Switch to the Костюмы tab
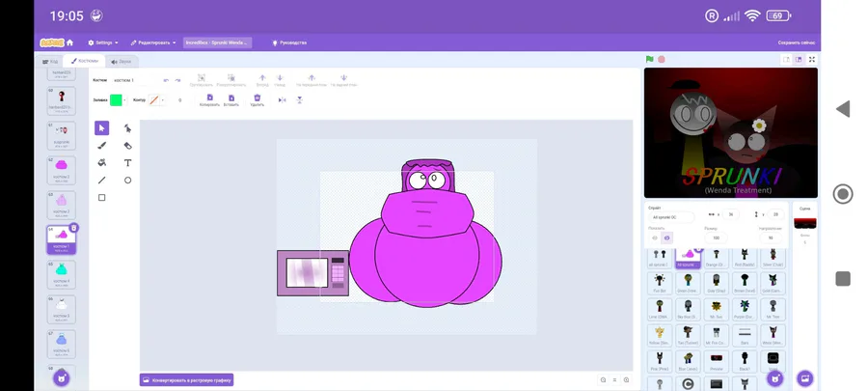This screenshot has width=868, height=391. coord(84,61)
